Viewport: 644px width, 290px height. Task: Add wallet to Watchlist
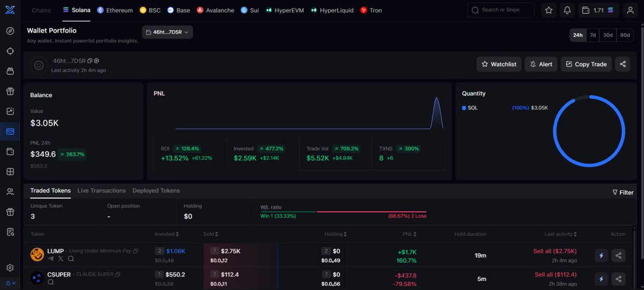click(499, 64)
